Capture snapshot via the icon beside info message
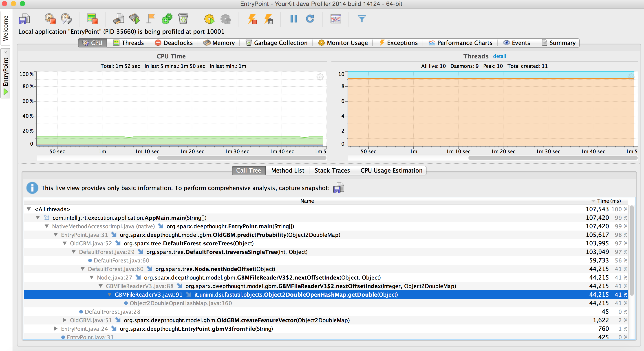The width and height of the screenshot is (644, 351). pyautogui.click(x=338, y=188)
